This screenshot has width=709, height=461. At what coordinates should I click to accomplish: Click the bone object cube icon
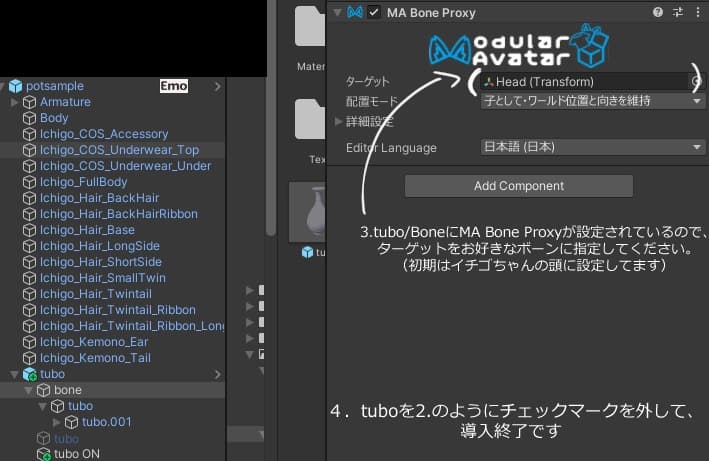point(43,390)
